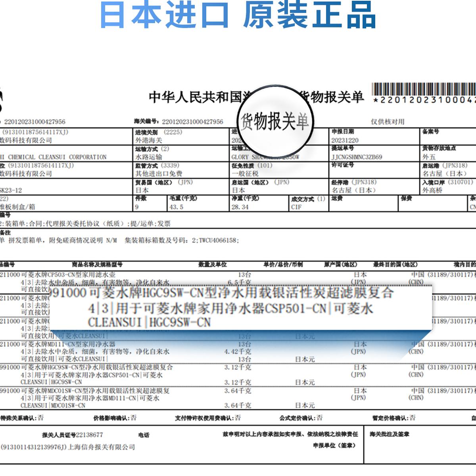This screenshot has height=476, width=476.
Task: Click 暂定价格确认:否
Action: [394, 418]
